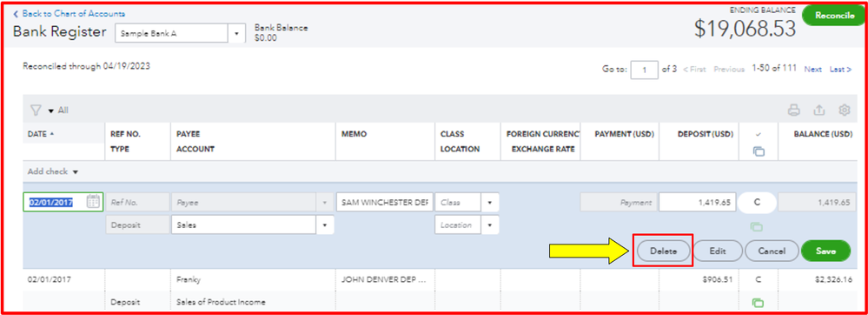Click the export register icon
Screen dimensions: 868x315
pyautogui.click(x=819, y=111)
